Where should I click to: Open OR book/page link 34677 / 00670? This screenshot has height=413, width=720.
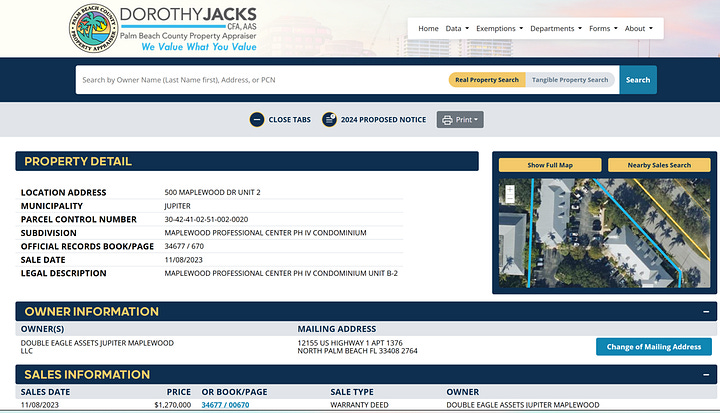click(225, 405)
